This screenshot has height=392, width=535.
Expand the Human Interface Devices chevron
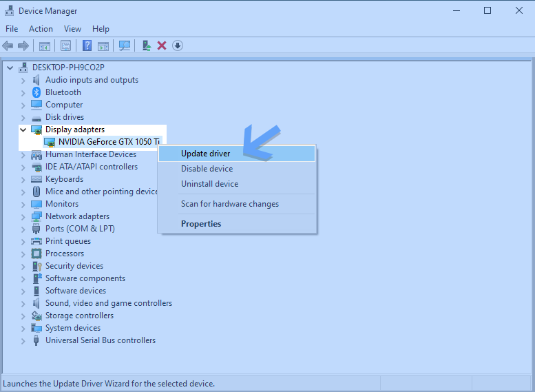23,155
